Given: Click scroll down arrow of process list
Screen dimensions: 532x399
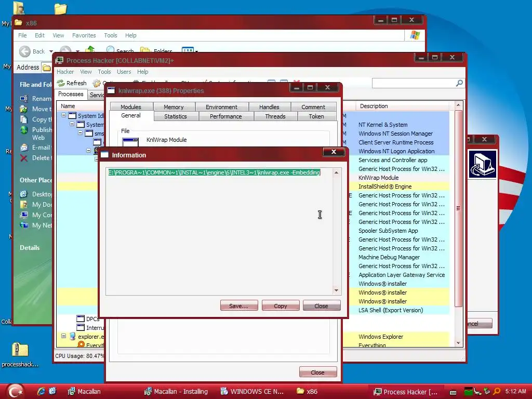Looking at the screenshot, I should click(x=458, y=343).
